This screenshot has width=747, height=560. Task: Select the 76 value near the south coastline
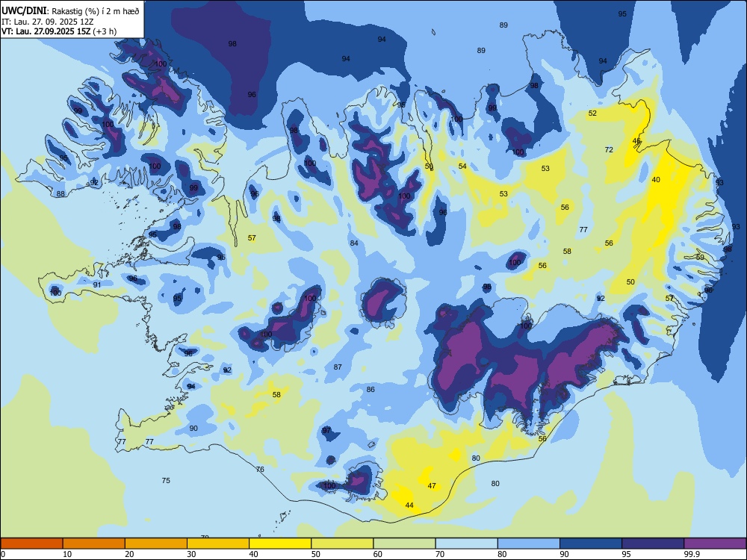point(260,470)
